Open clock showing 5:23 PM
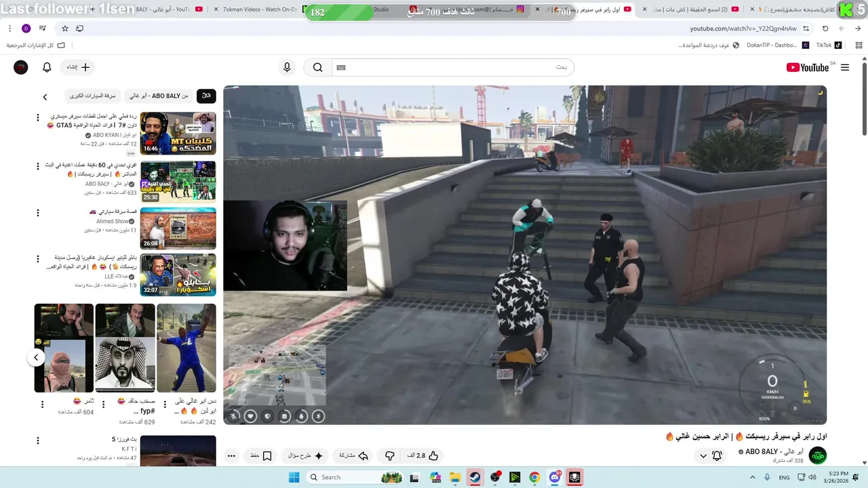The image size is (868, 488). pyautogui.click(x=840, y=477)
